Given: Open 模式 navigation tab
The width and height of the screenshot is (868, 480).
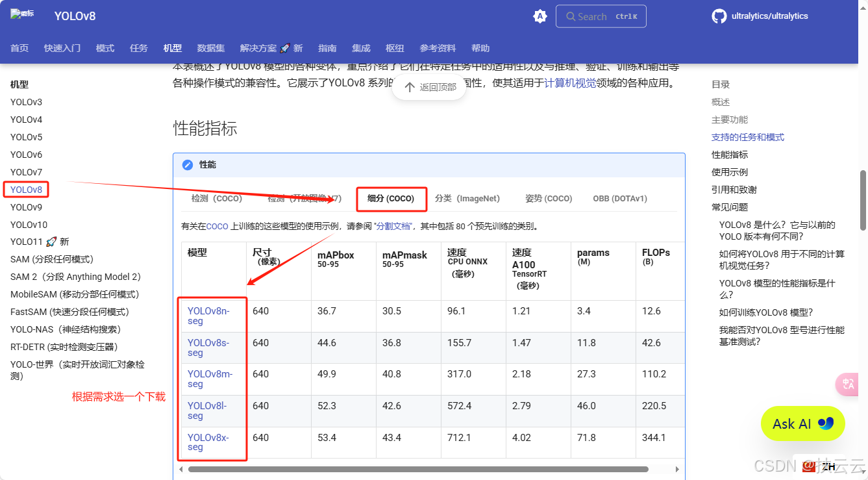Looking at the screenshot, I should [x=105, y=48].
